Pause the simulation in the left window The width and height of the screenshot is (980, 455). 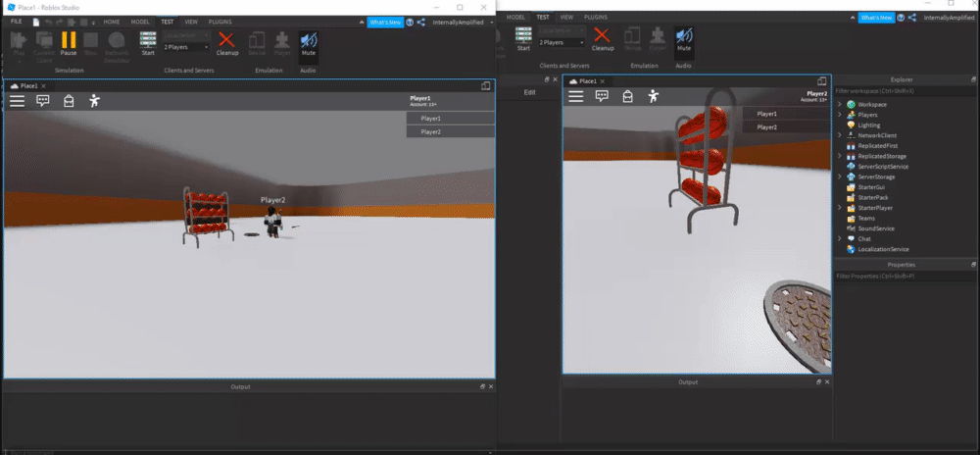click(69, 44)
